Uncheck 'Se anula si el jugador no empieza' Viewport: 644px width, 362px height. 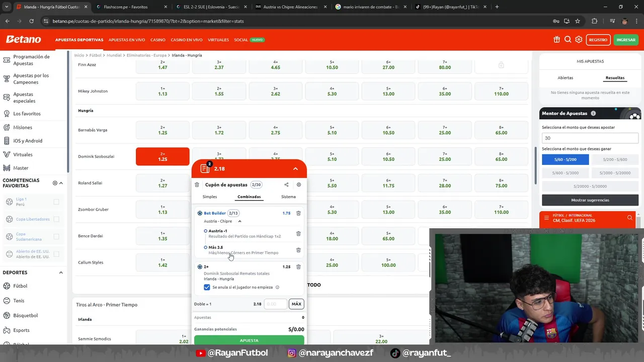(x=207, y=287)
